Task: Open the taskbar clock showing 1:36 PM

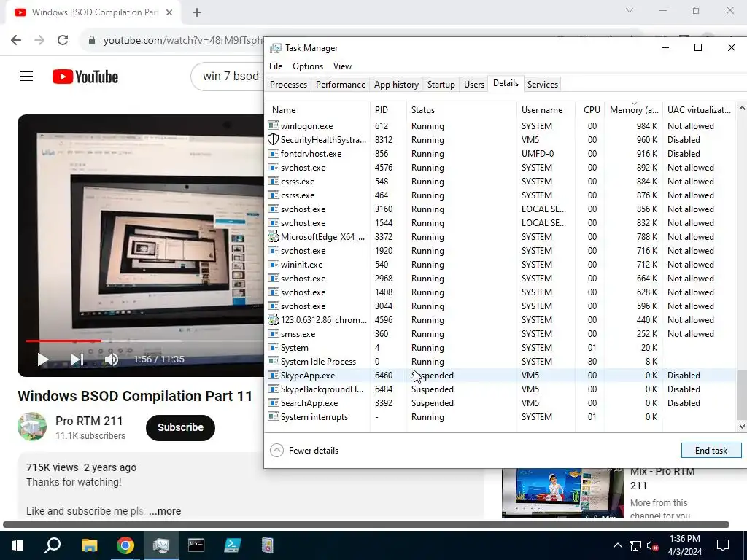Action: tap(684, 545)
